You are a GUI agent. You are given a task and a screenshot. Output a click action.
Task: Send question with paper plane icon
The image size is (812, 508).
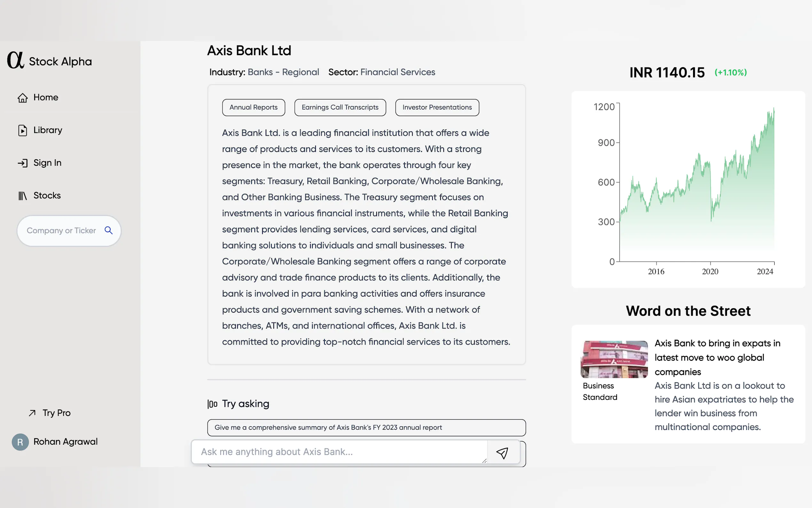[502, 453]
